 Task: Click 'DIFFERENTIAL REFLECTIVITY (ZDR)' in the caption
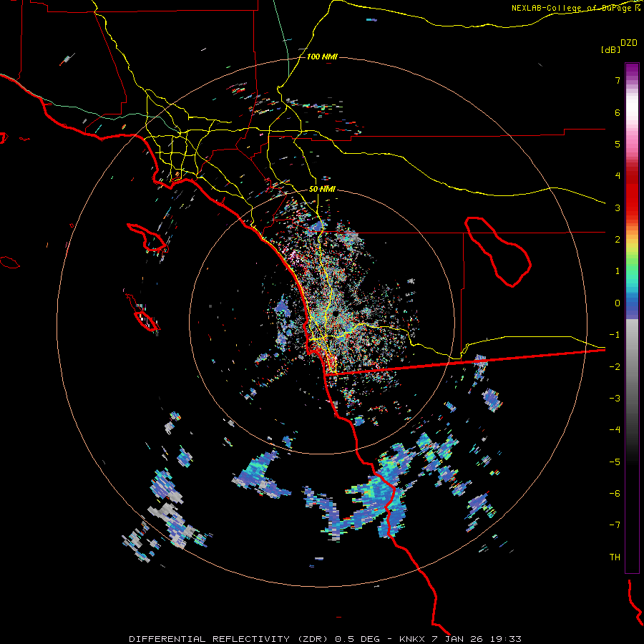tap(229, 639)
